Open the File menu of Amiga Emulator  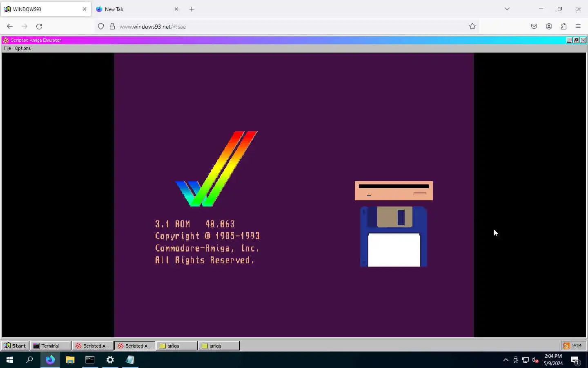[7, 48]
